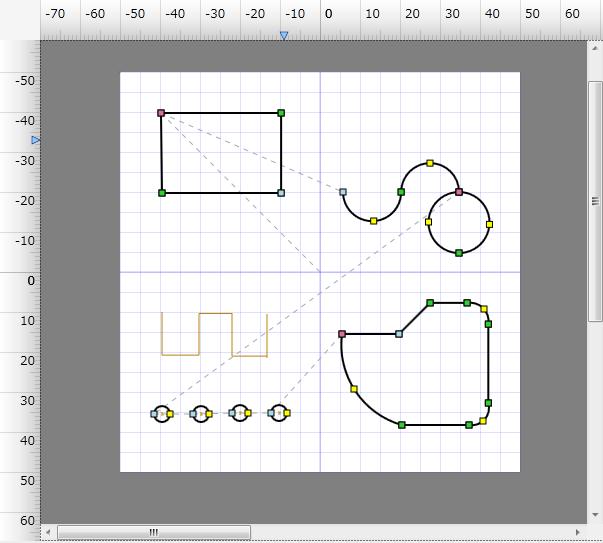
Task: Click the blue marker on the horizontal ruler
Action: 284,36
